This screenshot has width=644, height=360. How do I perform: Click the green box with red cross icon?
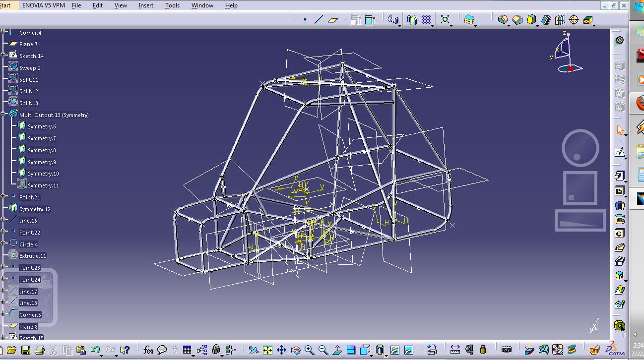pyautogui.click(x=588, y=20)
